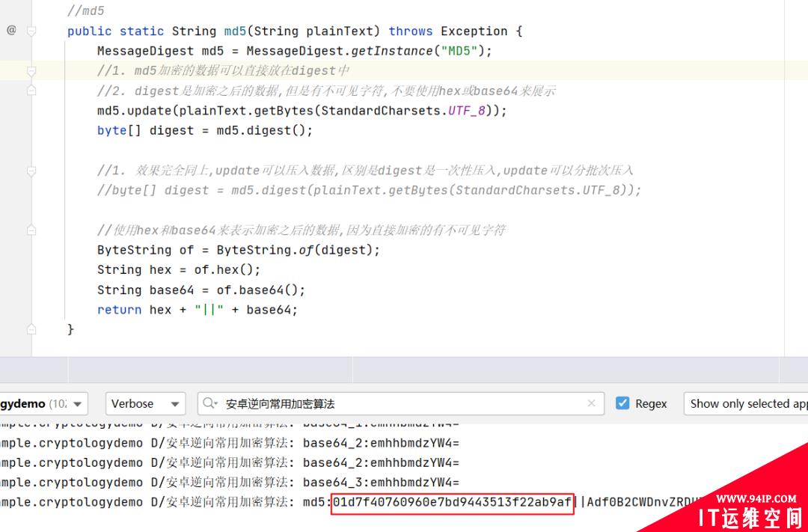Click the method name md5 in the declaration

pos(235,31)
